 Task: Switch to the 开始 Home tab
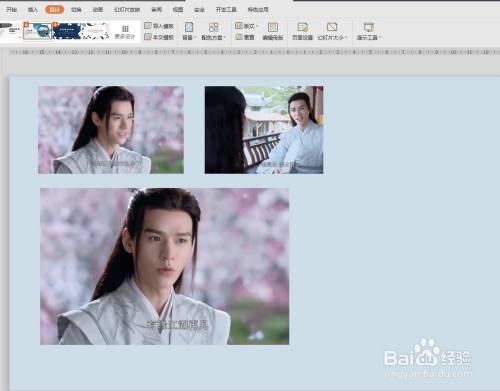coord(12,10)
